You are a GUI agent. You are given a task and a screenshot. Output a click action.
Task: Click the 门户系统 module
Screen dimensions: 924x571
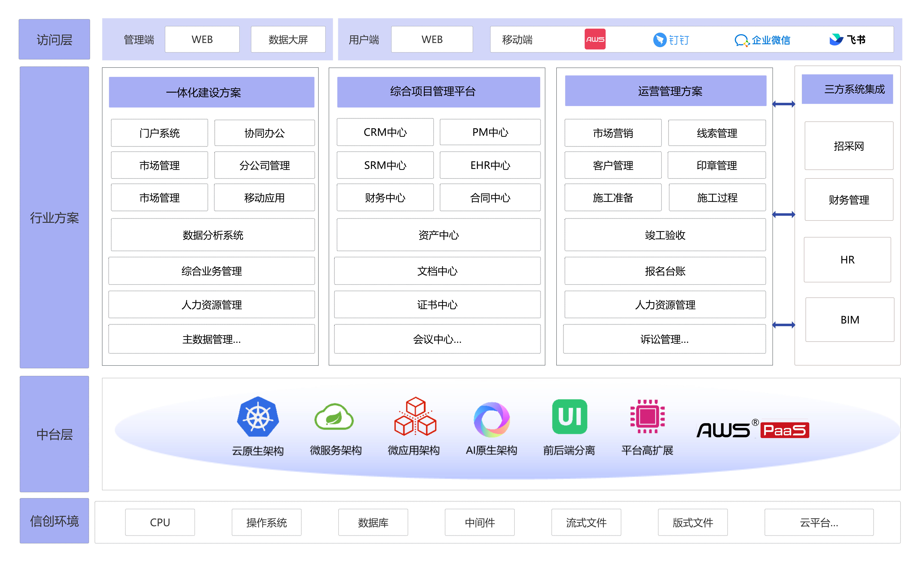click(x=159, y=133)
